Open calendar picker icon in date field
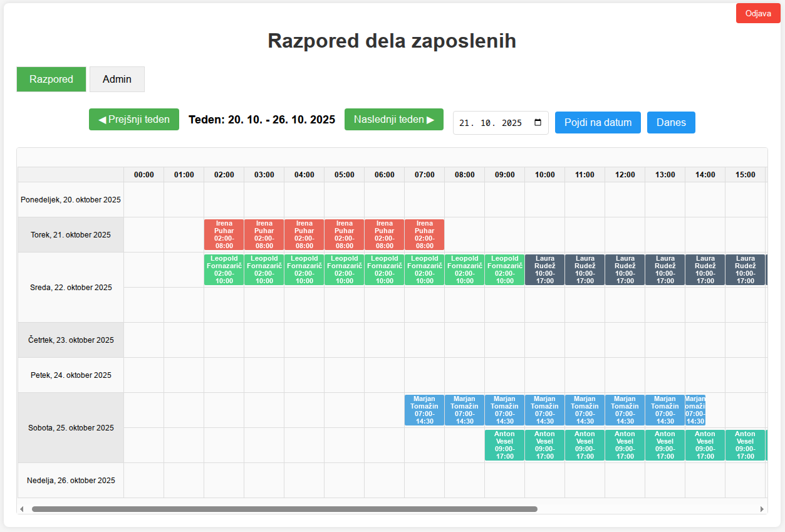 pyautogui.click(x=538, y=123)
